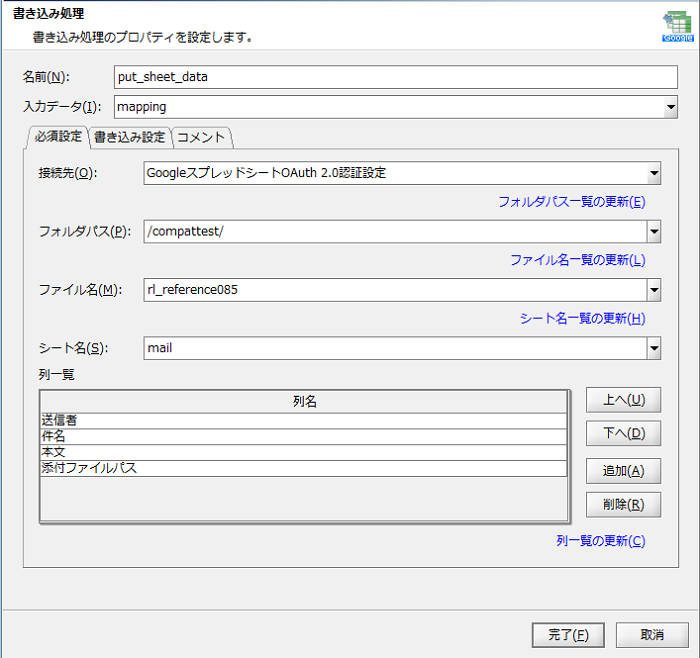700x658 pixels.
Task: Click フォルダパス一覧の更新 link
Action: (571, 202)
